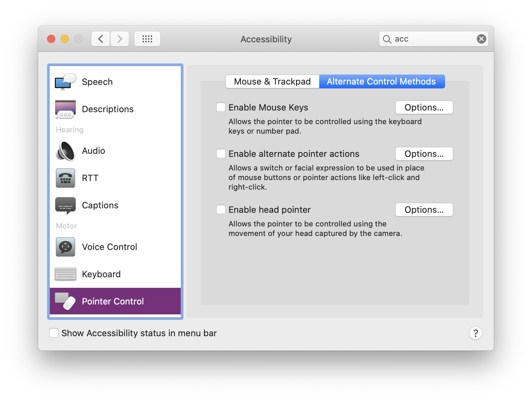Screen dimensions: 532x401
Task: Enable Mouse Keys checkbox
Action: click(x=221, y=107)
